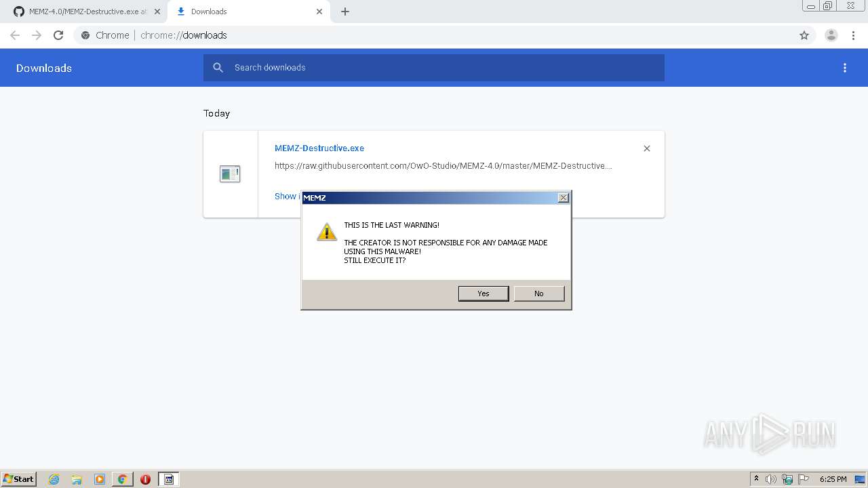Click the MEMZ-Destructive.exe file icon
Screen dimensions: 868x488
coord(230,174)
